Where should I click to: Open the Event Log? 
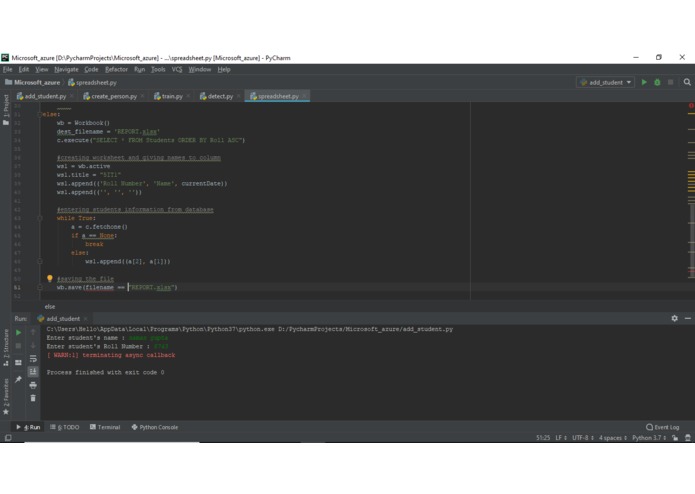663,427
